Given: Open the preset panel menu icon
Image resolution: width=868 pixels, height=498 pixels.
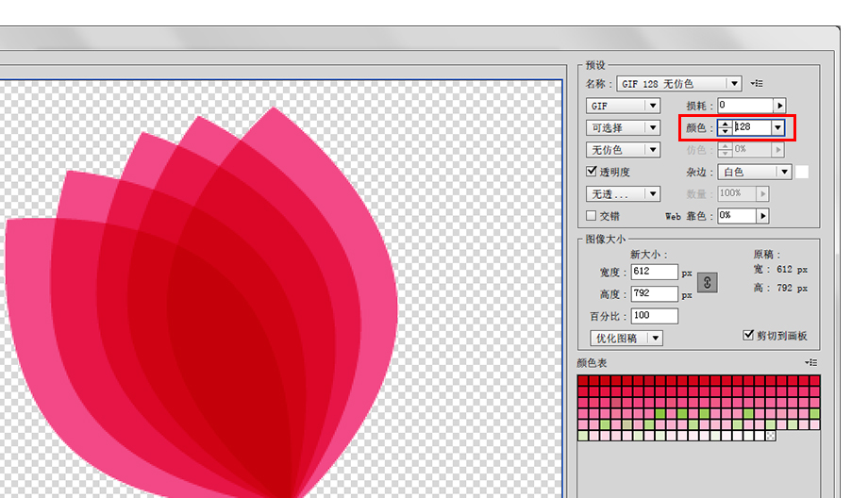Looking at the screenshot, I should 757,84.
